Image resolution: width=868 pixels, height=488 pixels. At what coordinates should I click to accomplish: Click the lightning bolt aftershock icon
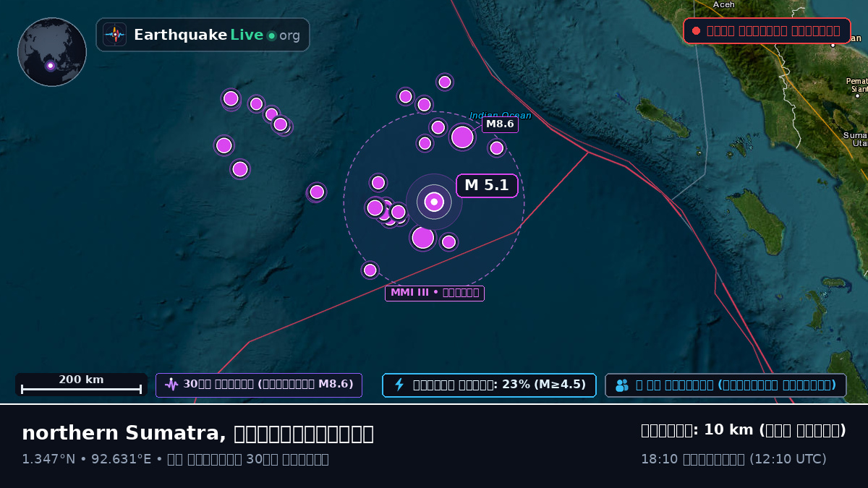click(399, 385)
